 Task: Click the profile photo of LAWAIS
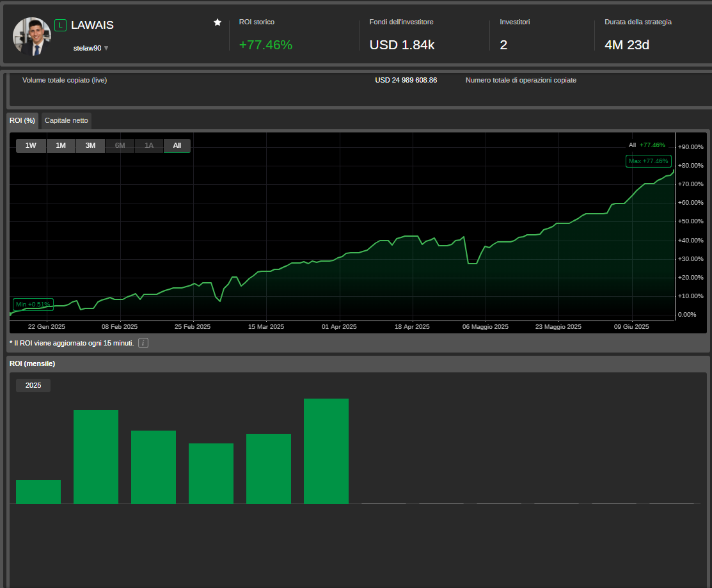31,36
